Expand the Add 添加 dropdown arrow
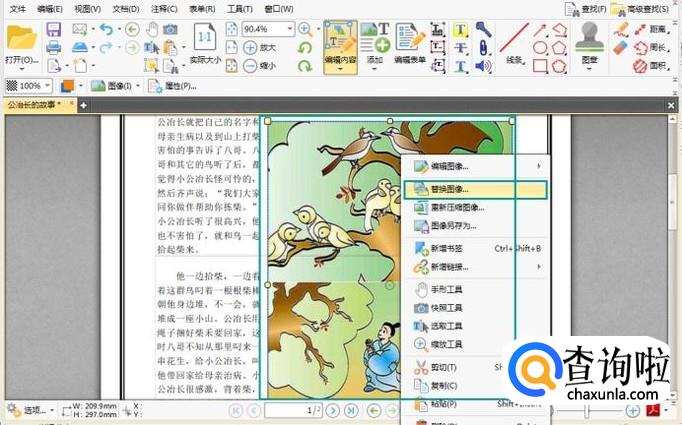 [x=374, y=69]
